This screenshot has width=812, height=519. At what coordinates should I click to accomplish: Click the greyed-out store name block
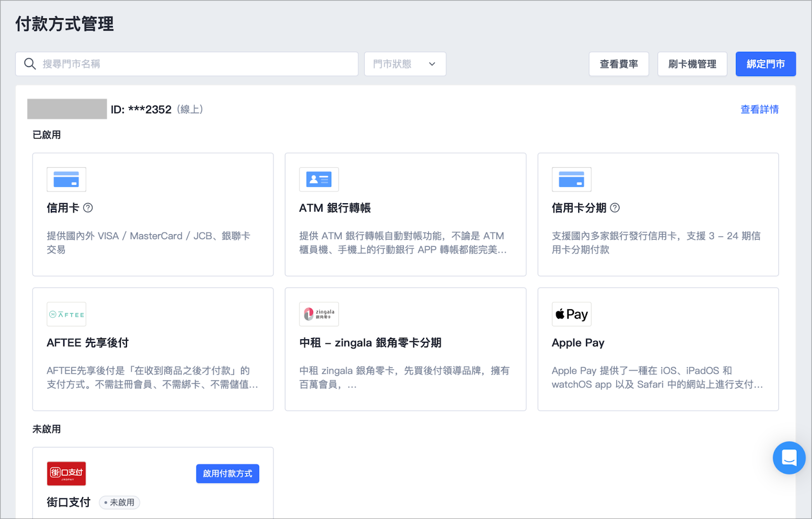pos(67,109)
